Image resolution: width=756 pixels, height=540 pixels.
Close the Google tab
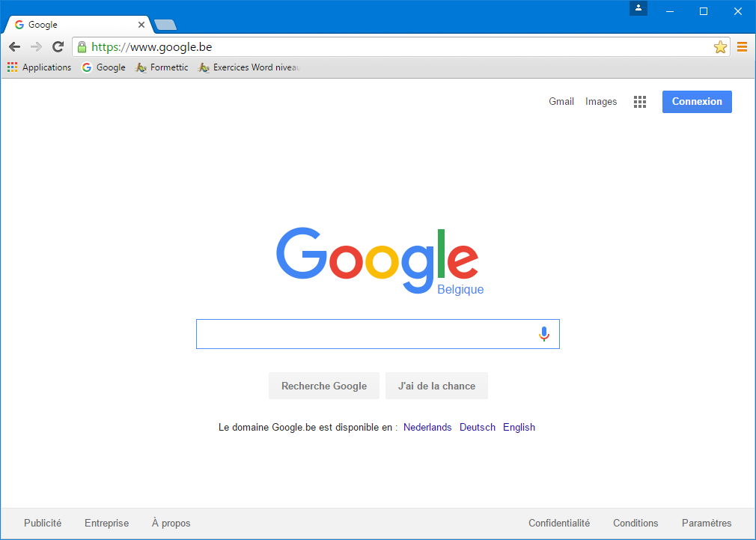point(141,25)
